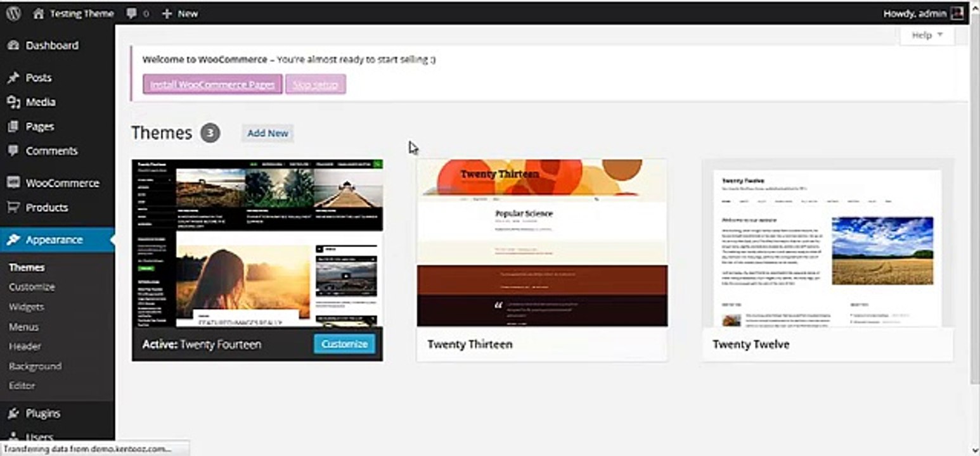Image resolution: width=980 pixels, height=456 pixels.
Task: Click the Themes page heading
Action: point(162,133)
